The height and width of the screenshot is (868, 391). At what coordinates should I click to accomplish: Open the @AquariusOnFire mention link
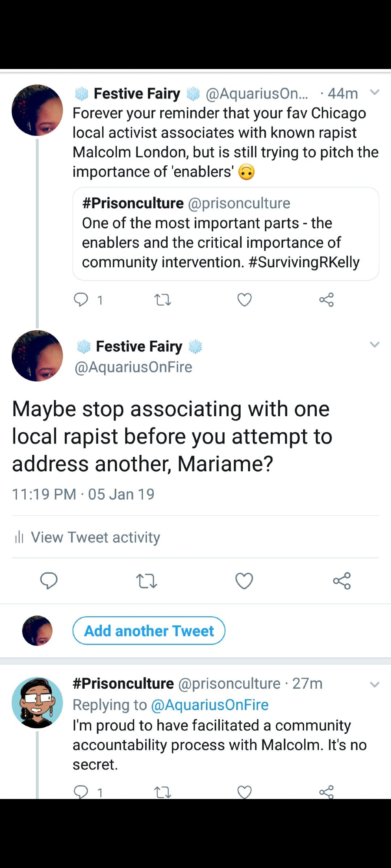(x=209, y=705)
